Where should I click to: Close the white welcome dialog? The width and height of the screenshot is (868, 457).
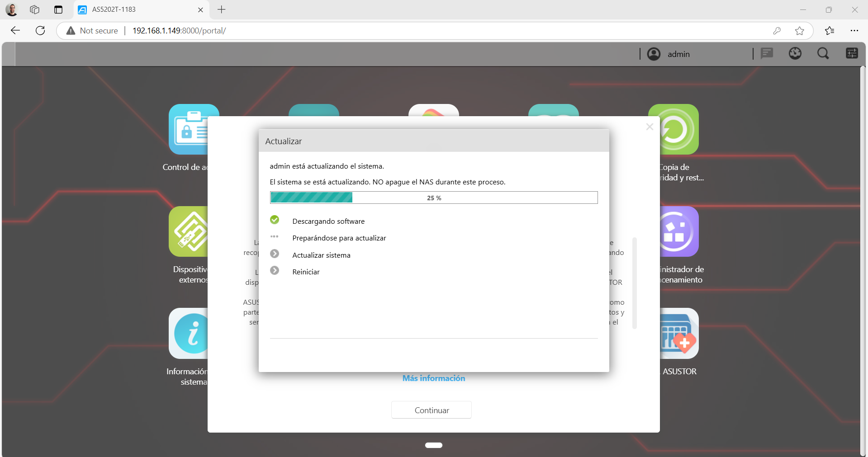coord(650,127)
